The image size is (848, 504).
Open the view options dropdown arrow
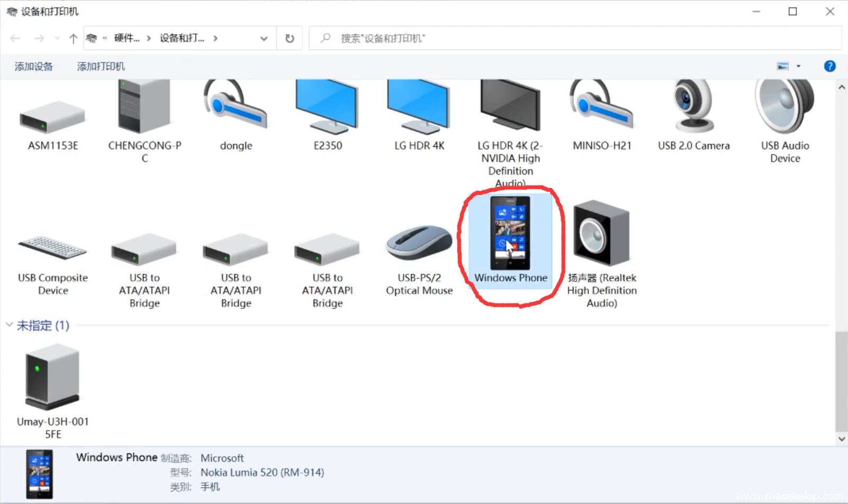click(799, 66)
